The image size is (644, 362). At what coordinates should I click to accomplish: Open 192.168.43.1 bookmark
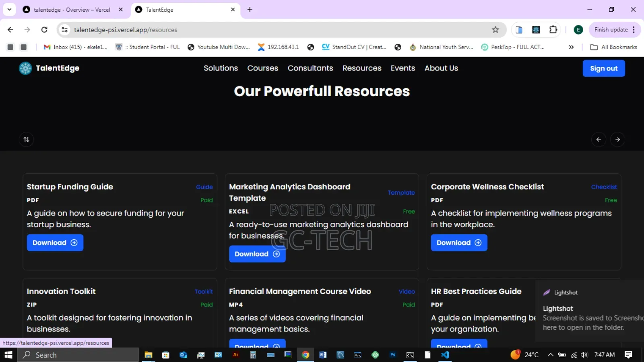click(x=279, y=47)
